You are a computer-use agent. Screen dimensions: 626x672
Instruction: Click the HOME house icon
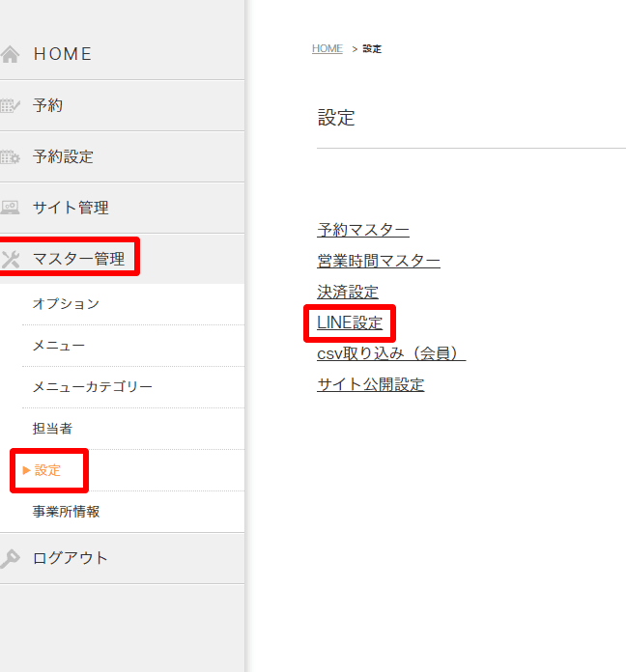point(10,54)
